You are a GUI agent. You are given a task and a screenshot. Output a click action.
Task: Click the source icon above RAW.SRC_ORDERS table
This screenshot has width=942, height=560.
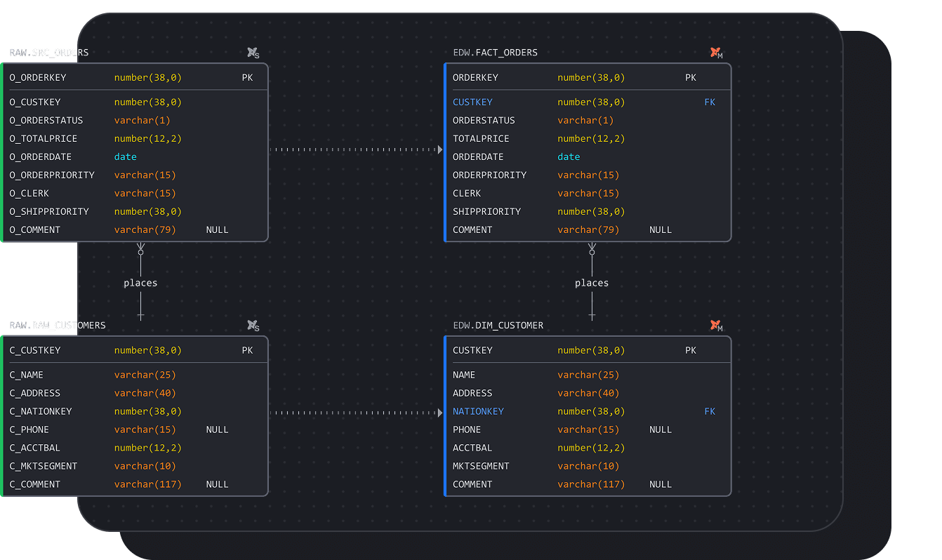coord(253,53)
